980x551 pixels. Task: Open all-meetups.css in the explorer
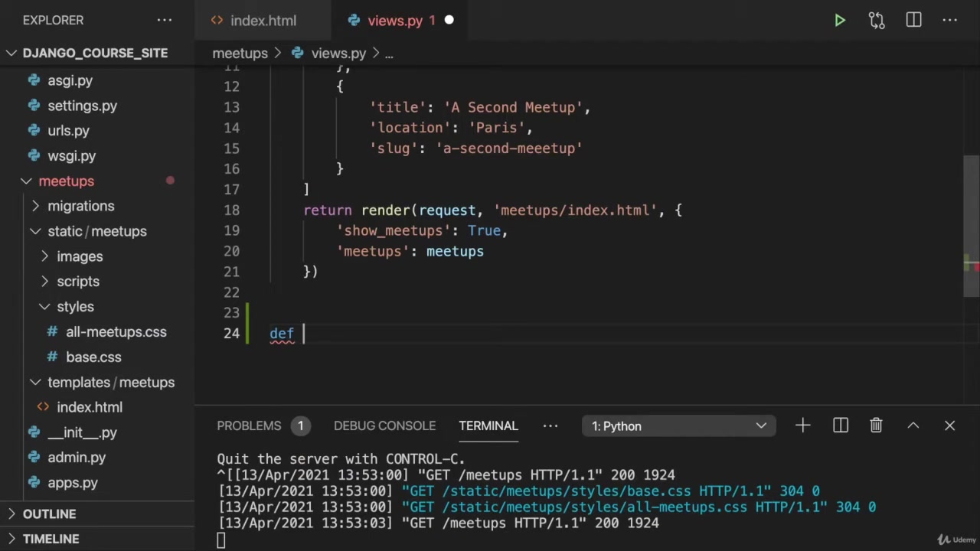tap(116, 332)
